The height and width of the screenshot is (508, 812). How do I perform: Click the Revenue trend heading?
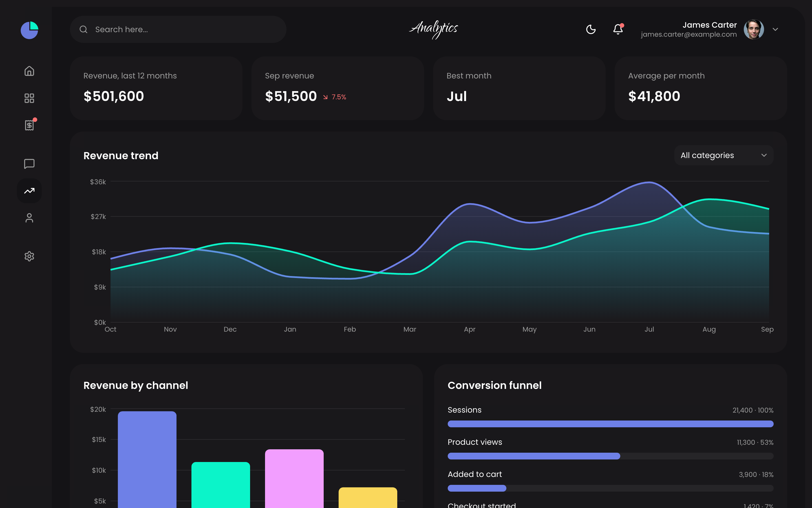click(121, 156)
